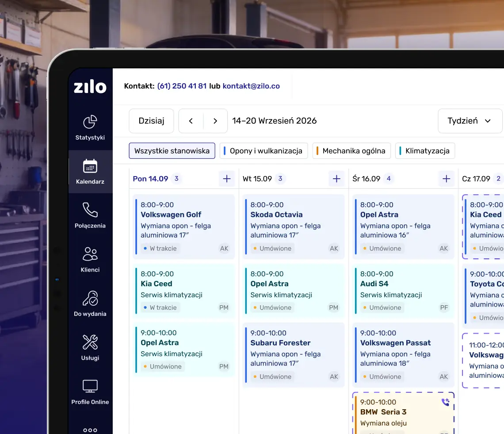This screenshot has height=434, width=504.
Task: Add appointment on Śr 16.09
Action: (x=446, y=179)
